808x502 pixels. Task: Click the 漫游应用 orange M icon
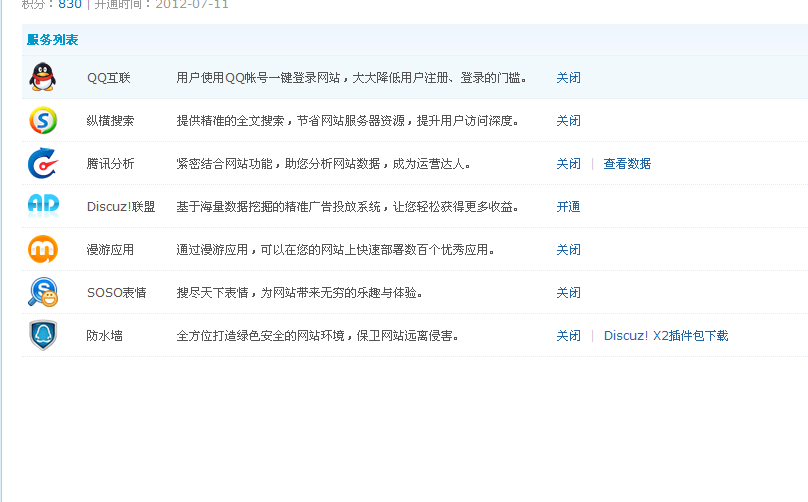click(x=43, y=249)
